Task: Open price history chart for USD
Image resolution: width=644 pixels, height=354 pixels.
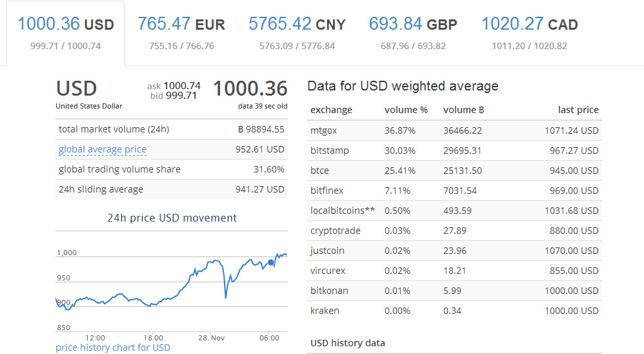Action: click(112, 348)
